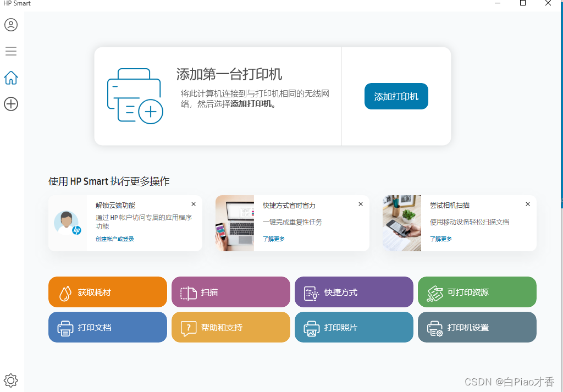Open the 扫描 (Scan) tile

tap(230, 291)
